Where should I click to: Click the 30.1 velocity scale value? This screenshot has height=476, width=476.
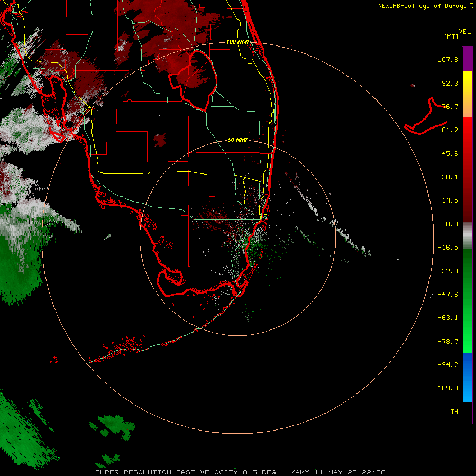click(450, 177)
